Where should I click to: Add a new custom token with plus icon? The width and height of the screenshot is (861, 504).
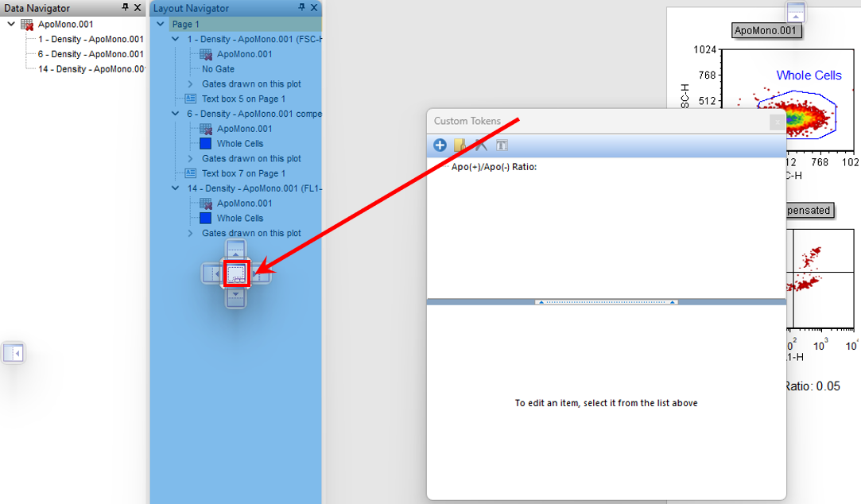pos(440,145)
